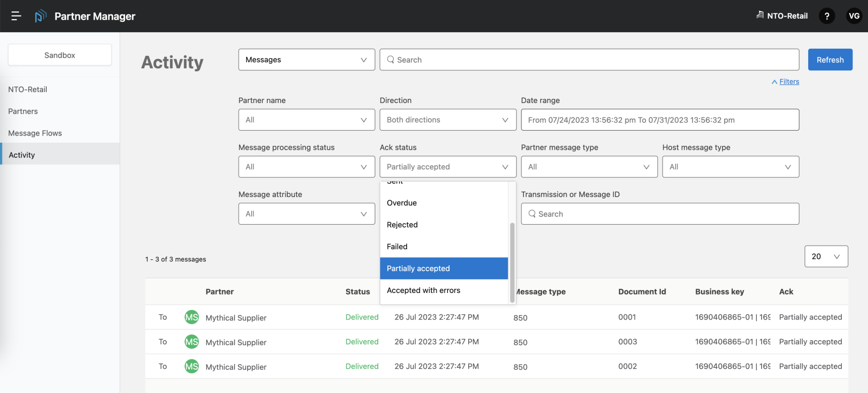Viewport: 868px width, 393px height.
Task: Expand the Partner name dropdown
Action: pos(306,120)
